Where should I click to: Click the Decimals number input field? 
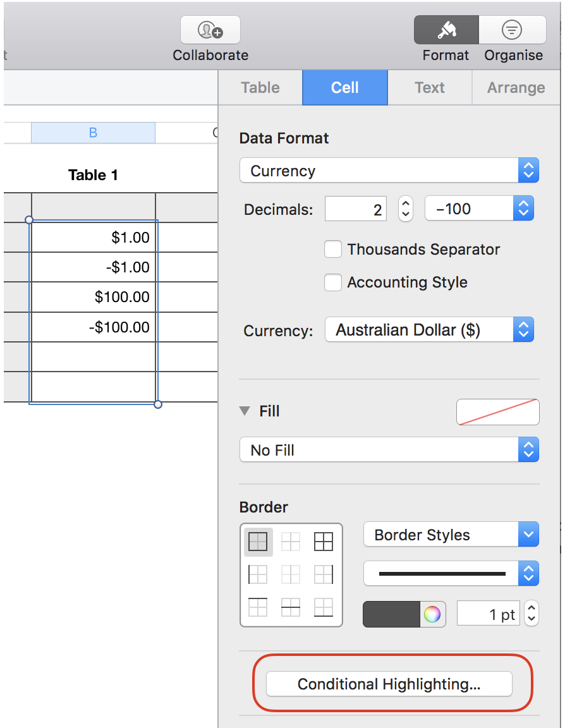pos(356,209)
